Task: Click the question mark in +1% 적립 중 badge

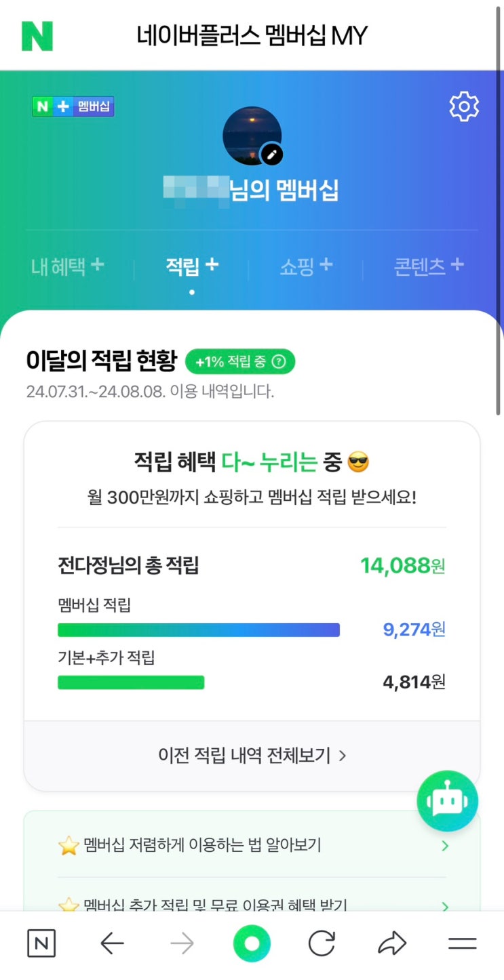Action: point(278,363)
